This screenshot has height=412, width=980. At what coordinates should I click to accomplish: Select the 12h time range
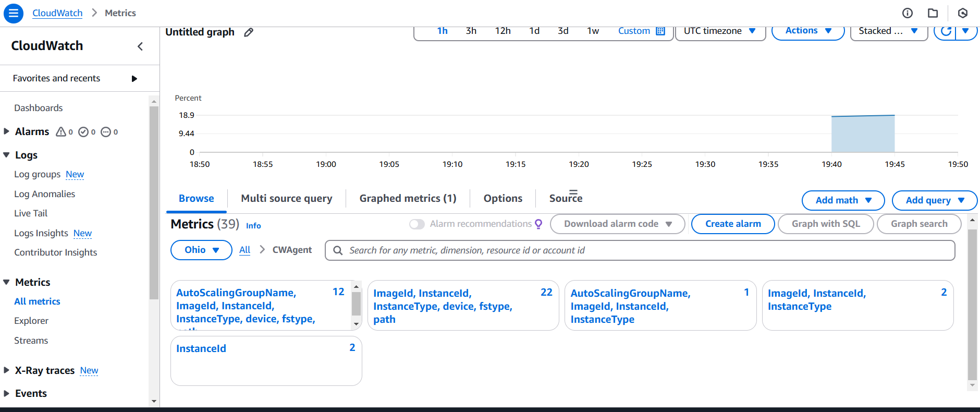[503, 31]
